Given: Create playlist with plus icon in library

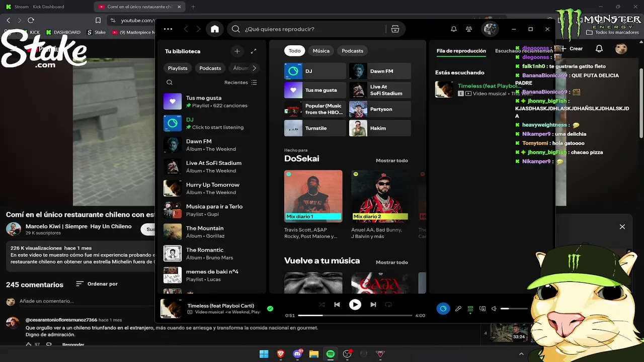Looking at the screenshot, I should [237, 51].
